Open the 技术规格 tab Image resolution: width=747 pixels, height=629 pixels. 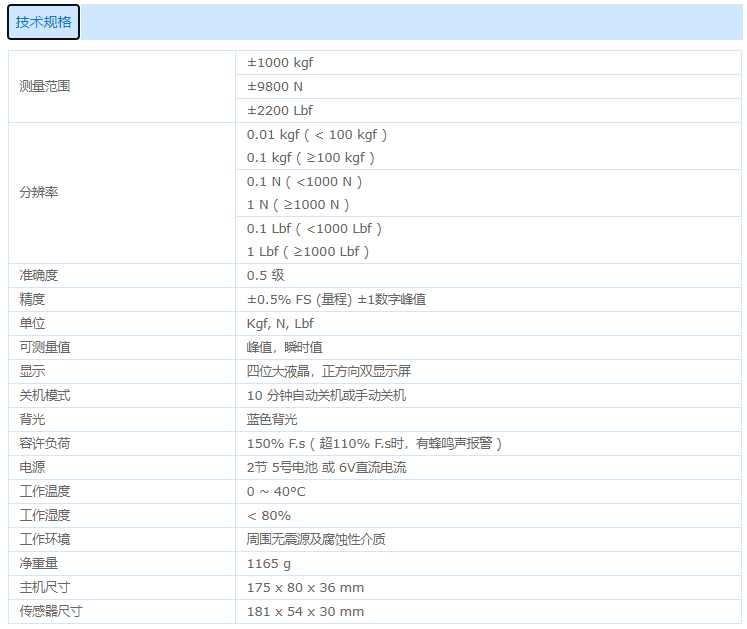click(x=43, y=22)
